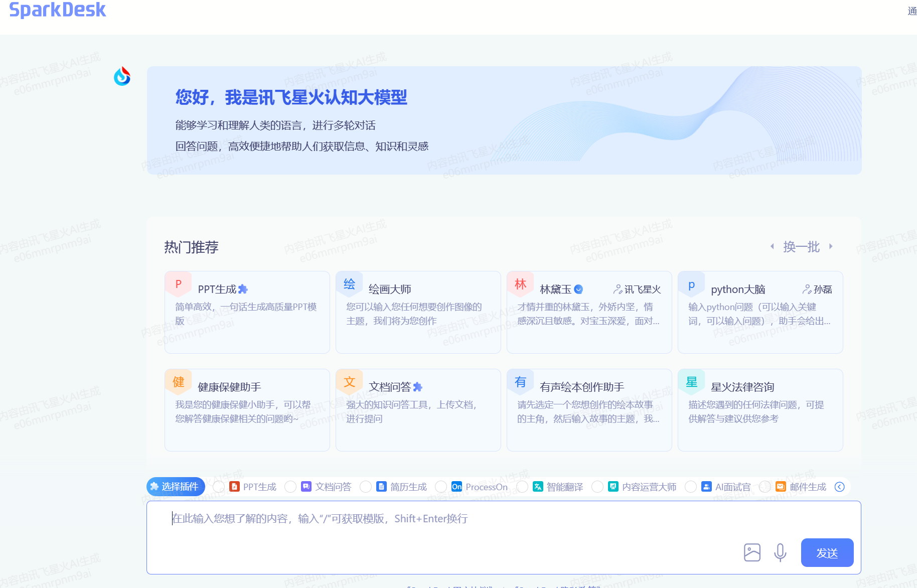917x588 pixels.
Task: Click the 绘 icon on 绘画大师 card
Action: (x=349, y=284)
